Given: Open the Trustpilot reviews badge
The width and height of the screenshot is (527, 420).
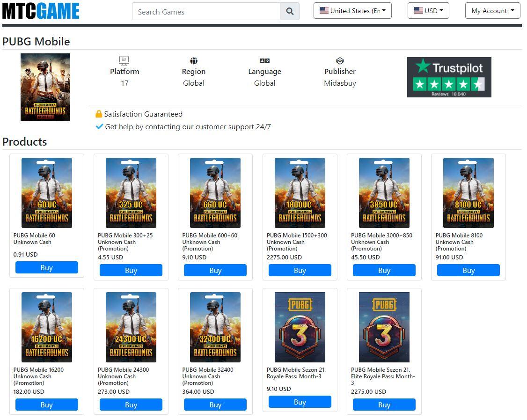Looking at the screenshot, I should tap(449, 77).
